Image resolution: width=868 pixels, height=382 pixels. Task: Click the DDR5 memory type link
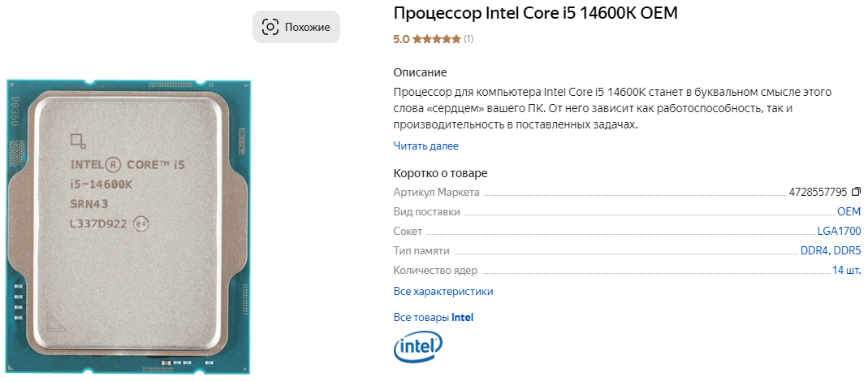[x=848, y=251]
